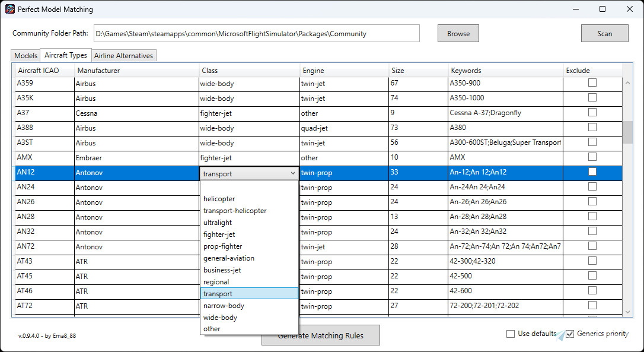Image resolution: width=644 pixels, height=352 pixels.
Task: Check the Exclude box for the A388 Airbus row
Action: (592, 127)
